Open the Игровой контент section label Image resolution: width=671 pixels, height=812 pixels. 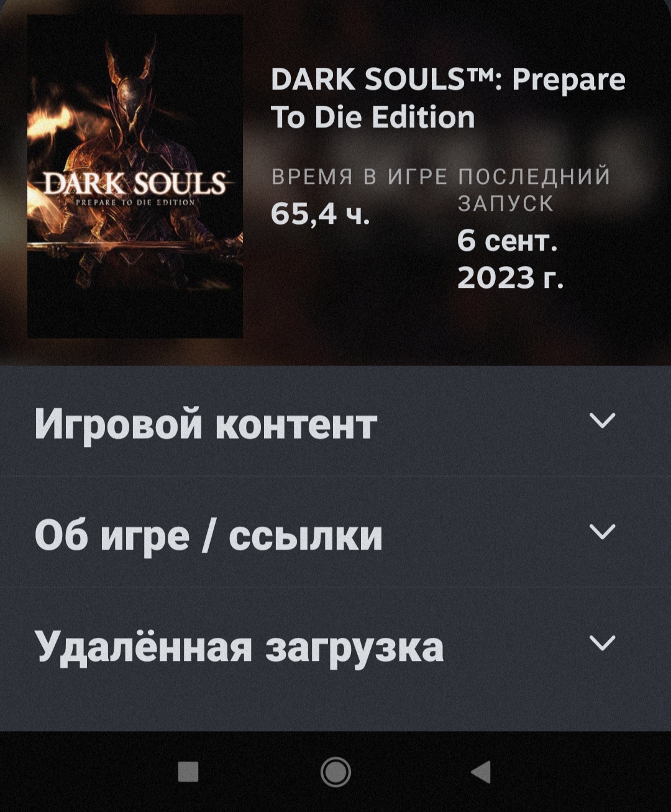point(206,425)
